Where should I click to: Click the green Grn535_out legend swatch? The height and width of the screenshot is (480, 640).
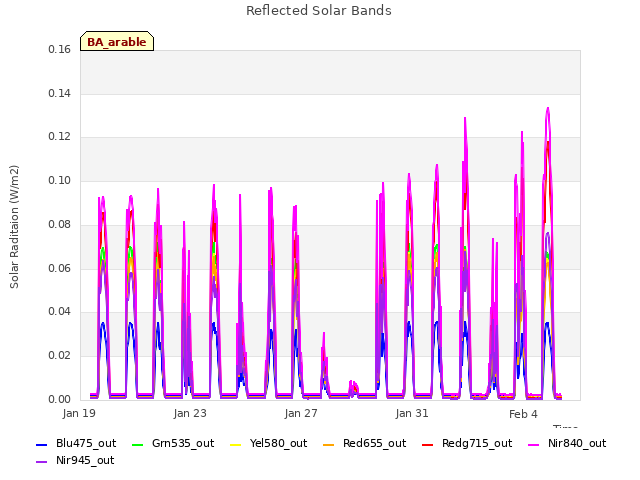pyautogui.click(x=138, y=444)
